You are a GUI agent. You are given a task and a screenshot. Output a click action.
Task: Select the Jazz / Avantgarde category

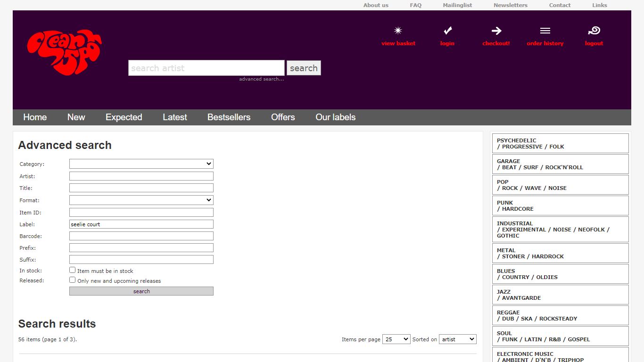561,295
